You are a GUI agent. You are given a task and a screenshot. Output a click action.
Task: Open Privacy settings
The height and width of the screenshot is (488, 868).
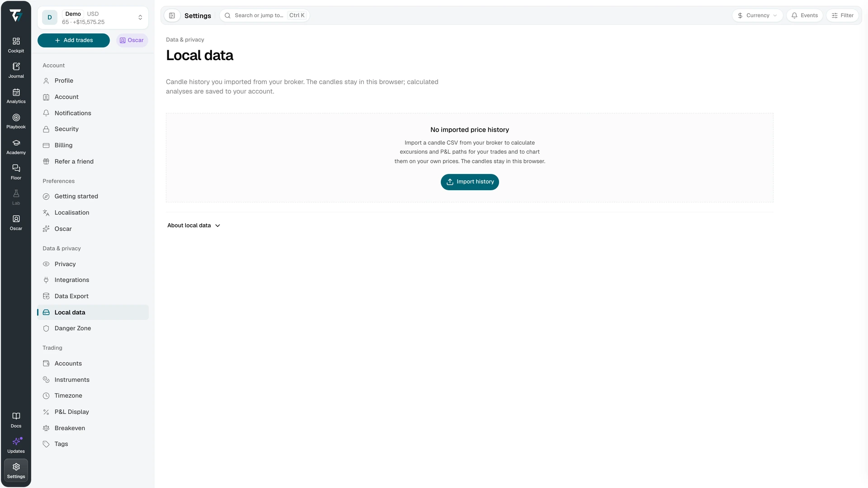(x=93, y=264)
